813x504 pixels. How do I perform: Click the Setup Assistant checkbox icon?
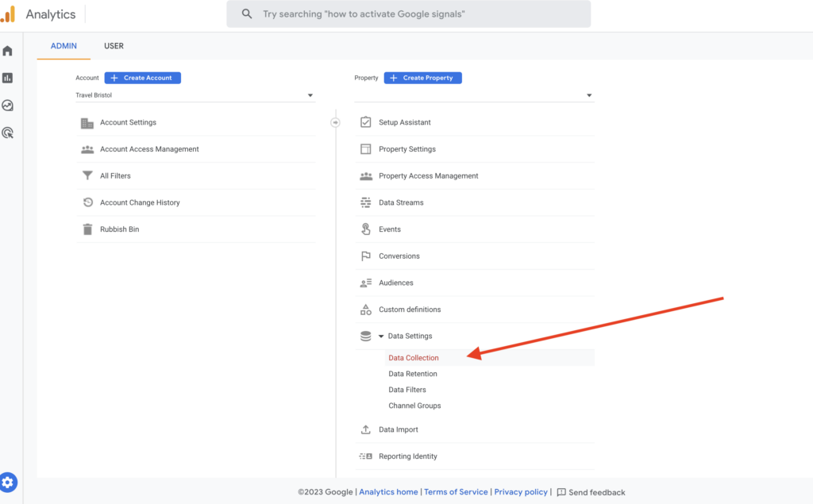[x=365, y=122]
